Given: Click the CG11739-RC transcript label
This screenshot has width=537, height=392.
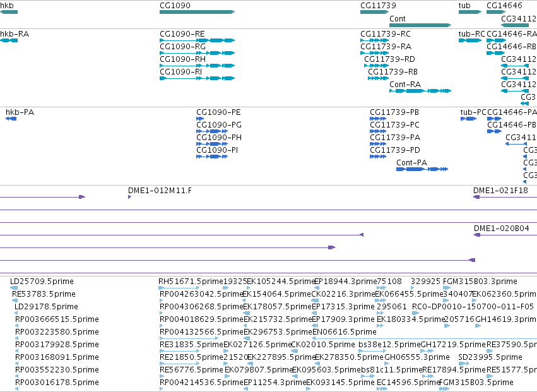Looking at the screenshot, I should tap(386, 34).
